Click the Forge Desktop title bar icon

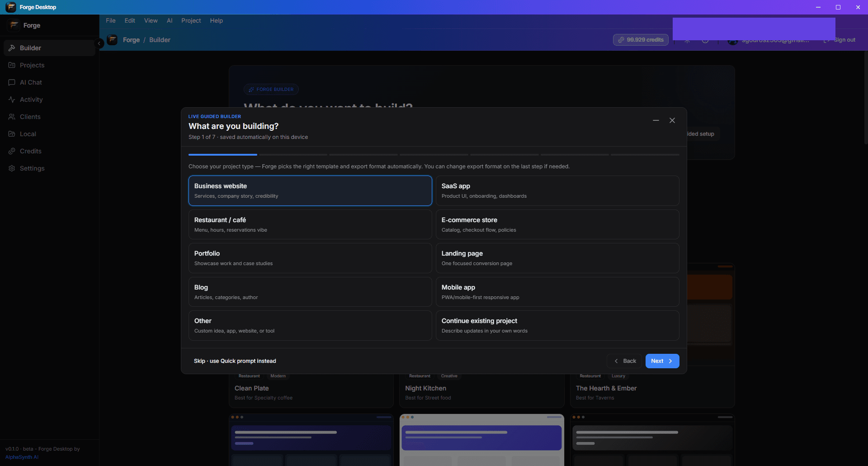[x=11, y=7]
